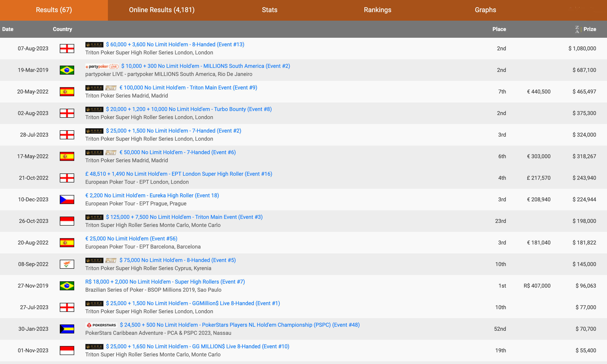Open the Eureka High Roller Event 18 link
This screenshot has height=364, width=607.
[152, 195]
